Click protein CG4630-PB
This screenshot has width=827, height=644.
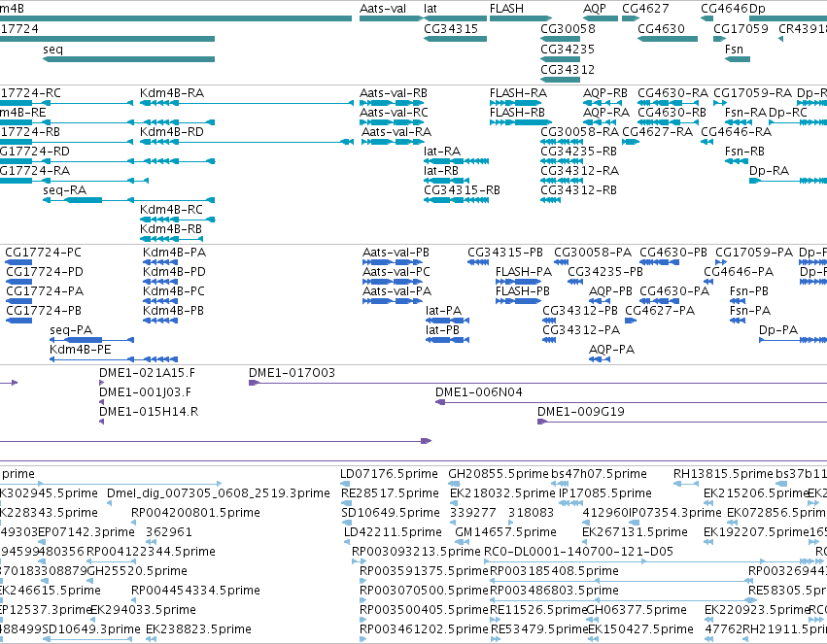tap(673, 253)
